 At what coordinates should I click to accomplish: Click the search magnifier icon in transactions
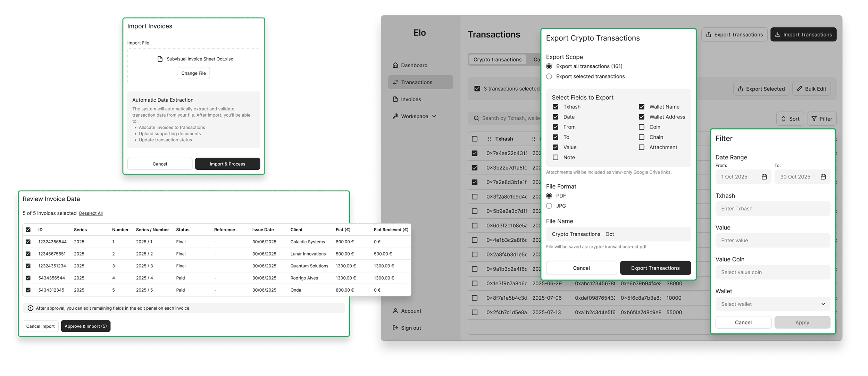pos(476,118)
